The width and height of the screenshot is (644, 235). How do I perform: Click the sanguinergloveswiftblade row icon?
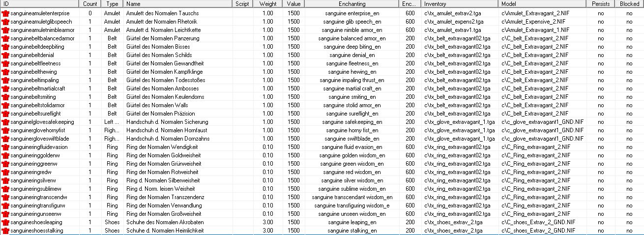click(5, 139)
